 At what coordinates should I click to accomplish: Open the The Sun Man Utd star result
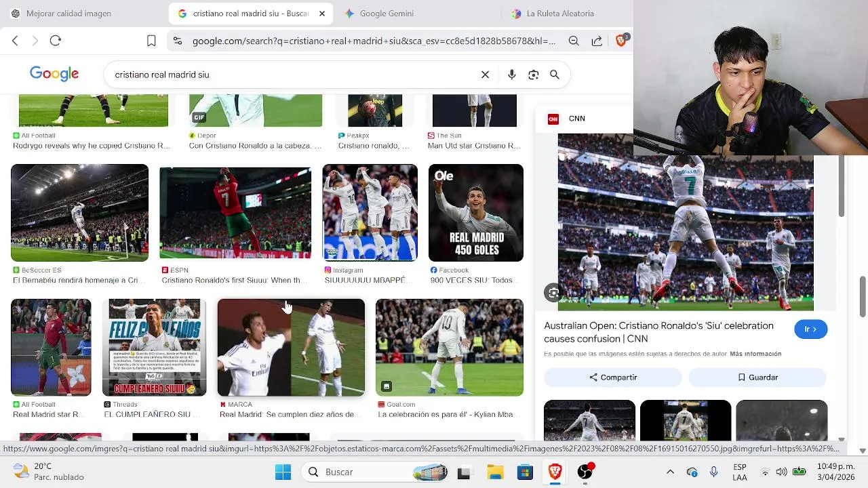pyautogui.click(x=474, y=140)
